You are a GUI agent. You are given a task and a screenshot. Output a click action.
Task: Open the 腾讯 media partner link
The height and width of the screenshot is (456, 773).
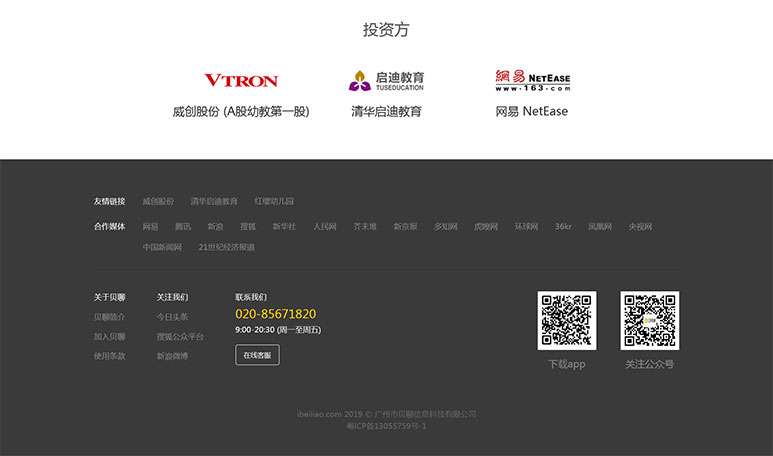pos(183,227)
